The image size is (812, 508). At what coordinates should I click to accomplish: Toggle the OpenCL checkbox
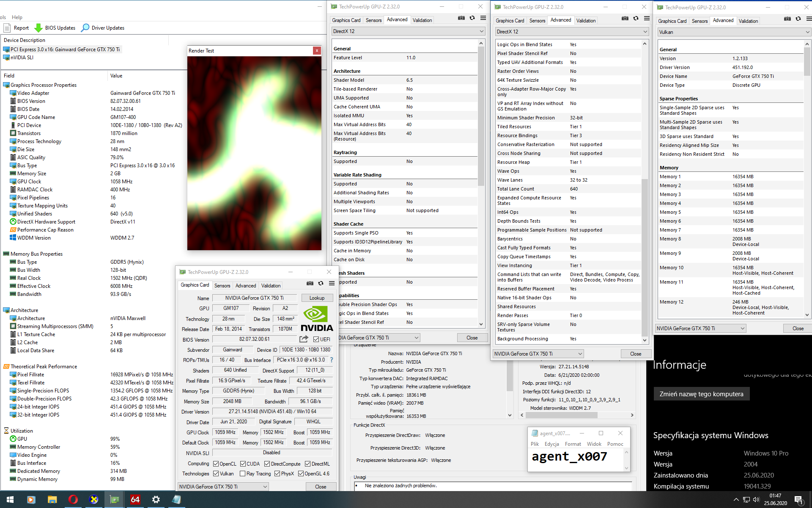[216, 464]
